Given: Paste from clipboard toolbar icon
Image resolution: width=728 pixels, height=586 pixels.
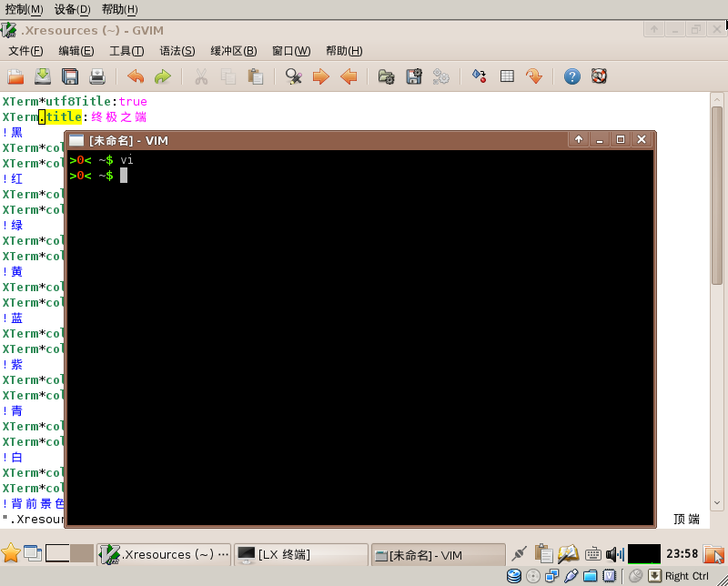Looking at the screenshot, I should click(x=256, y=76).
